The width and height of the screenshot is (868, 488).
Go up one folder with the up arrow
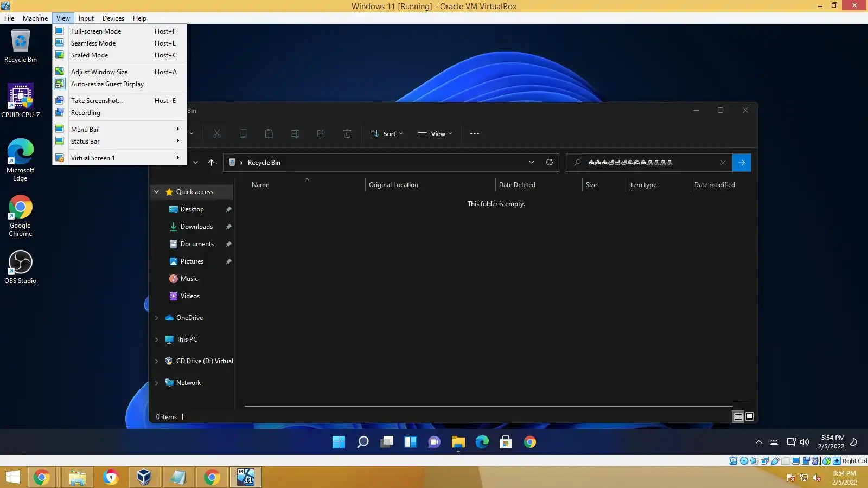coord(211,163)
